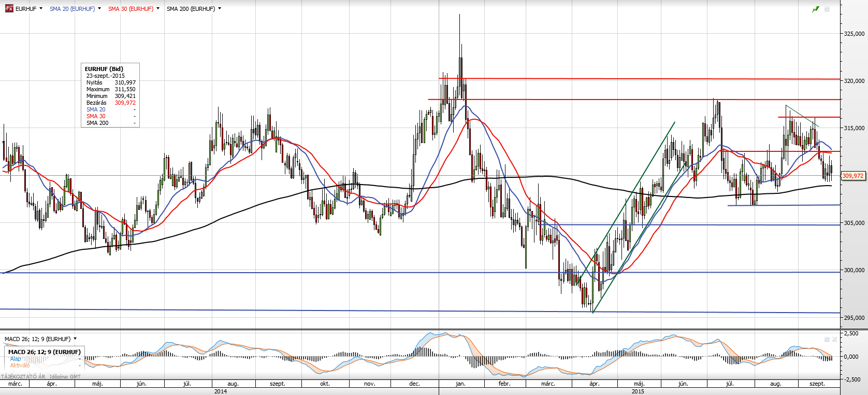
Task: Click the EURHUF (Bid) info box title
Action: 104,69
